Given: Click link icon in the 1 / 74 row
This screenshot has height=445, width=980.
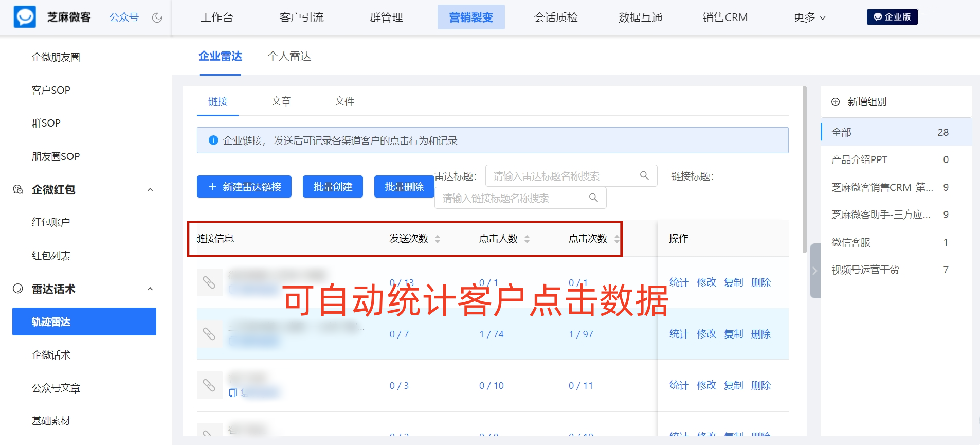Looking at the screenshot, I should (209, 334).
